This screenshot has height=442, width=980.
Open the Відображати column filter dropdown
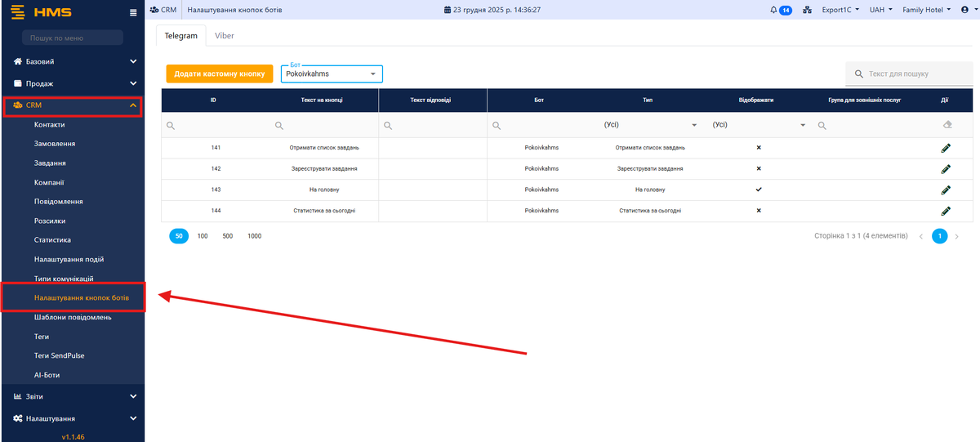tap(758, 125)
